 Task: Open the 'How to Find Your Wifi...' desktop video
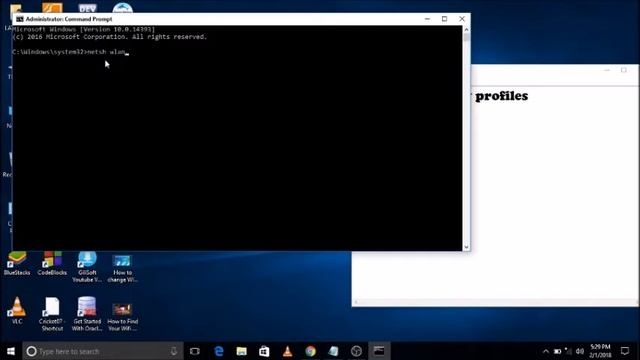click(x=122, y=316)
